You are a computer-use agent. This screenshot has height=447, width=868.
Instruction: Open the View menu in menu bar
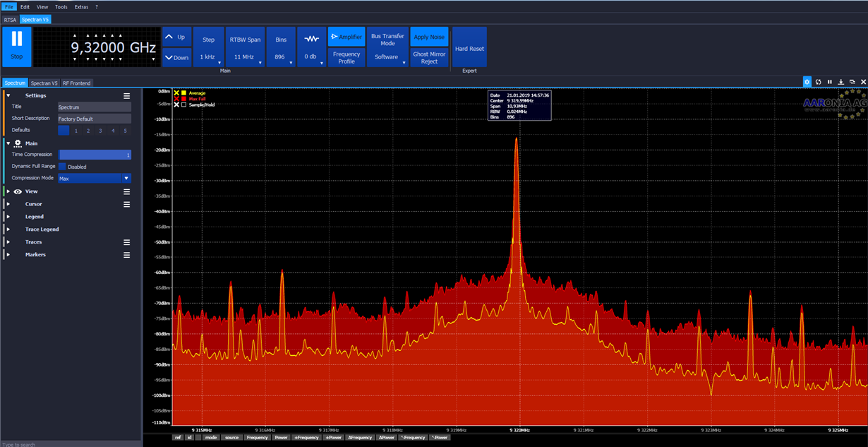tap(42, 6)
